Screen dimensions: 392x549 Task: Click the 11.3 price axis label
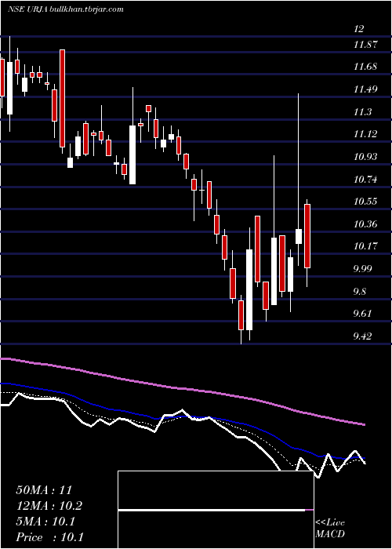pyautogui.click(x=362, y=112)
